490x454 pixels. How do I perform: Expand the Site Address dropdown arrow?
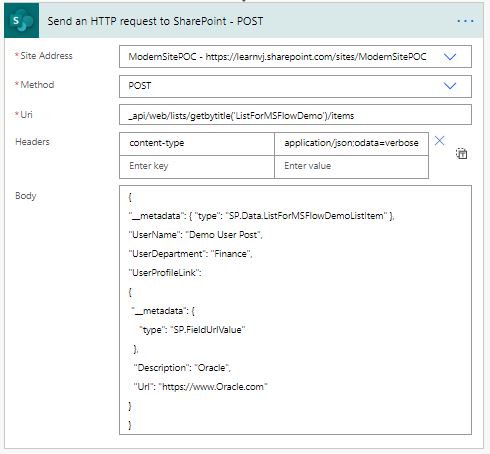click(x=450, y=57)
